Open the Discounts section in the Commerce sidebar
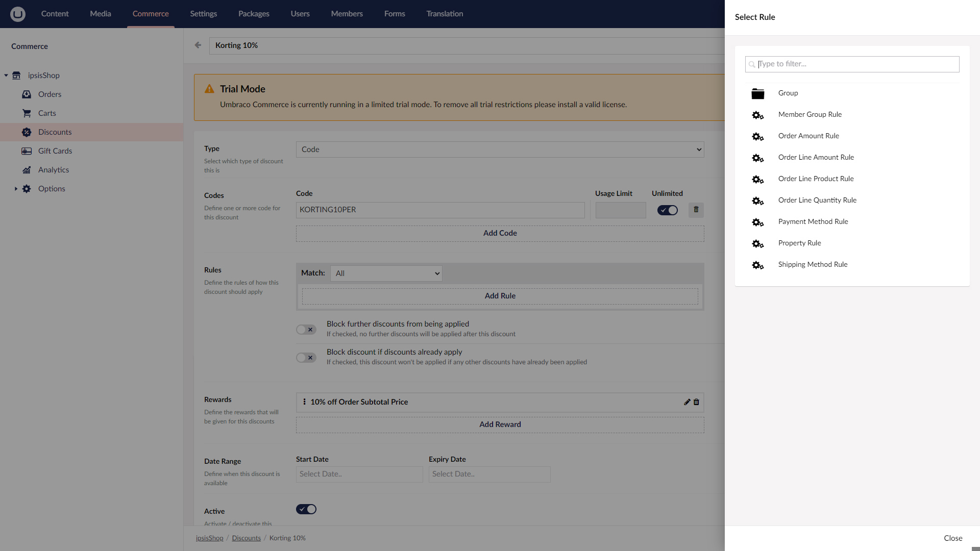The width and height of the screenshot is (980, 551). click(55, 132)
